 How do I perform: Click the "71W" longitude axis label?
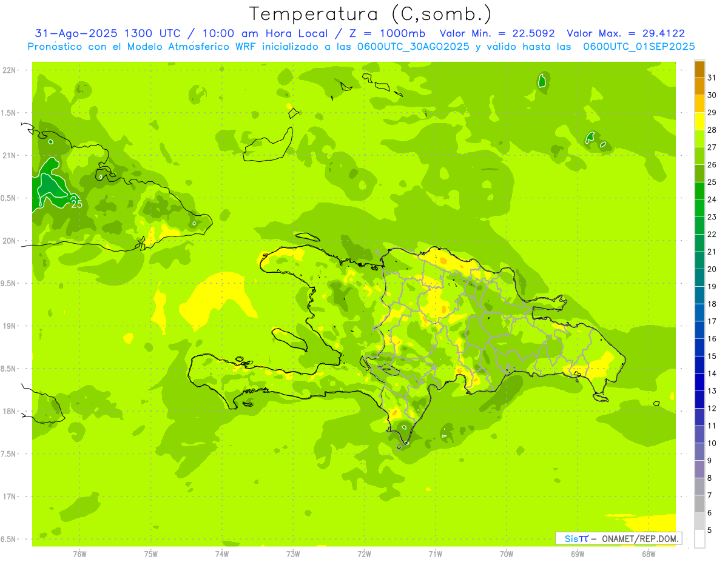coord(435,554)
